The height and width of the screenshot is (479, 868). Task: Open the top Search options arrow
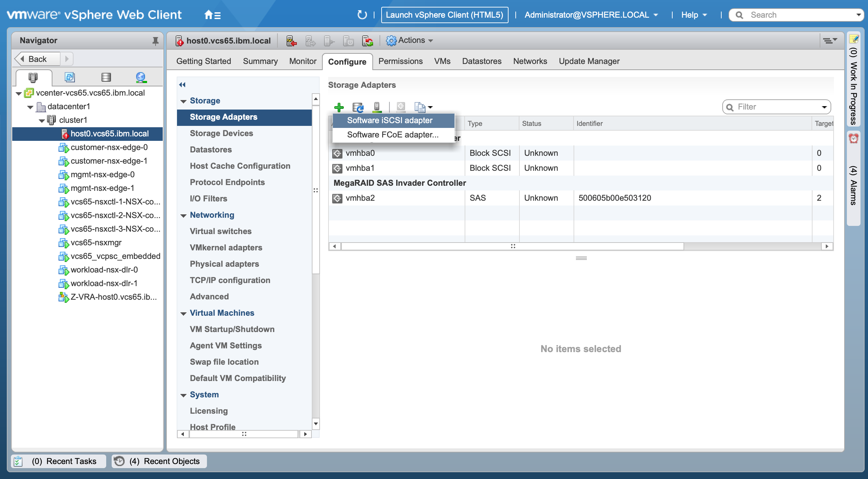pyautogui.click(x=859, y=15)
